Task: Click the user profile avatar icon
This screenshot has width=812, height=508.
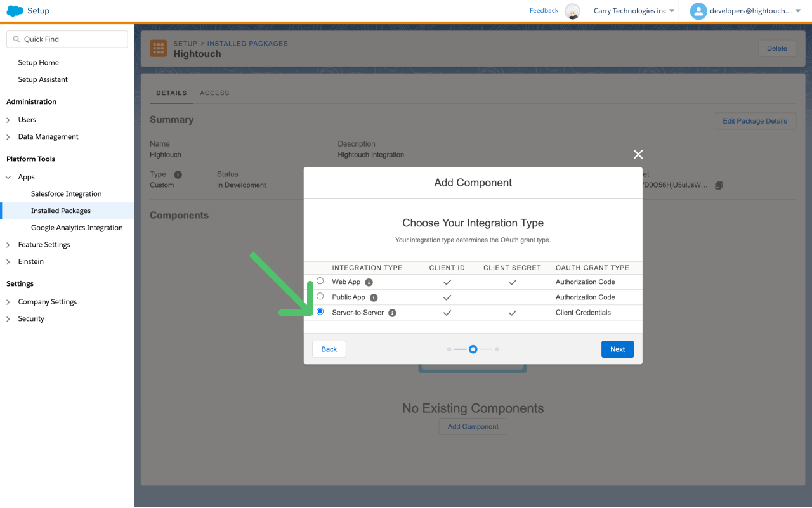Action: (698, 11)
